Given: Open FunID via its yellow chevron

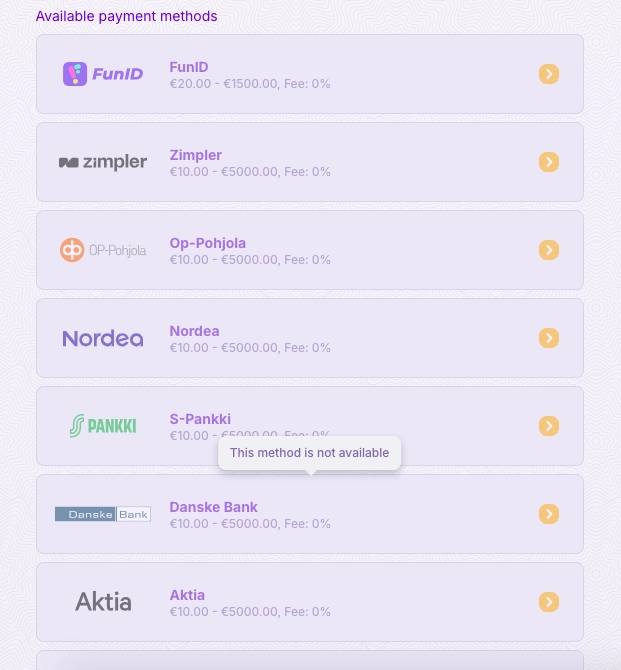Looking at the screenshot, I should [x=548, y=74].
